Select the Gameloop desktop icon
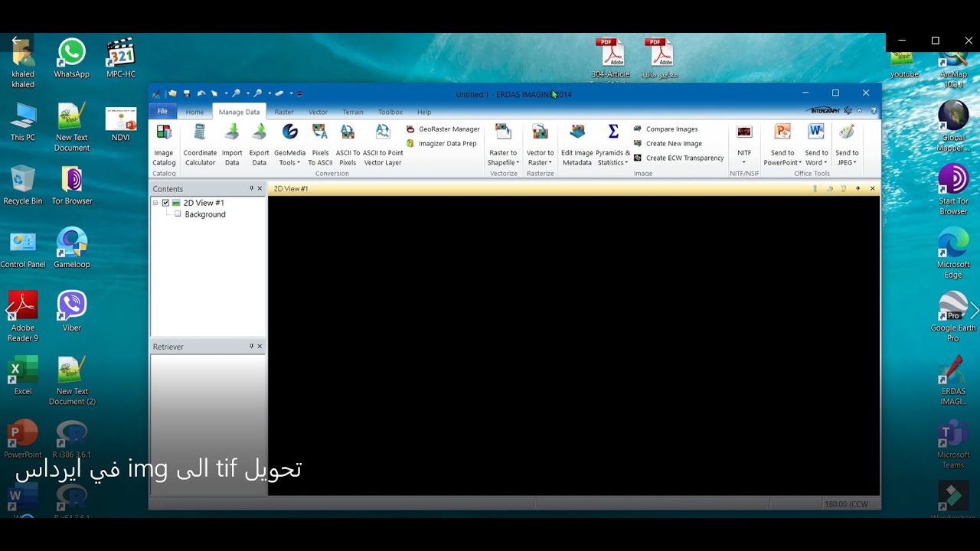 pyautogui.click(x=71, y=249)
